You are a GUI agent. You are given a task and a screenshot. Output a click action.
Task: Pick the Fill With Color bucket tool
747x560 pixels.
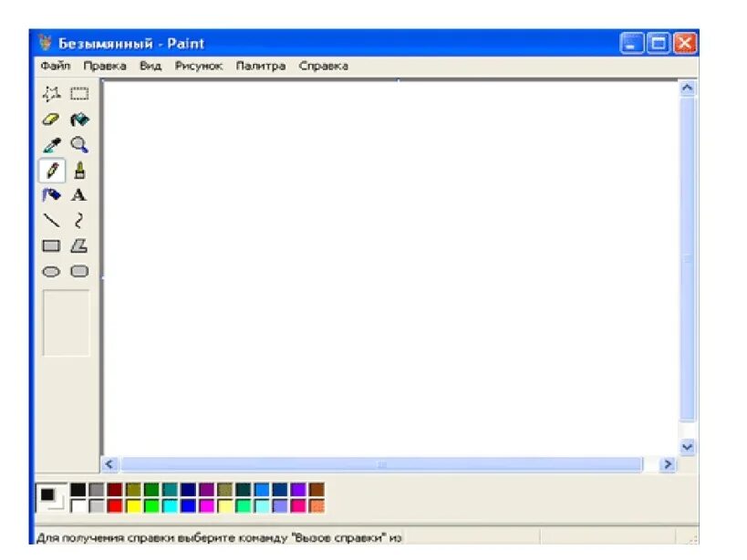[x=79, y=119]
